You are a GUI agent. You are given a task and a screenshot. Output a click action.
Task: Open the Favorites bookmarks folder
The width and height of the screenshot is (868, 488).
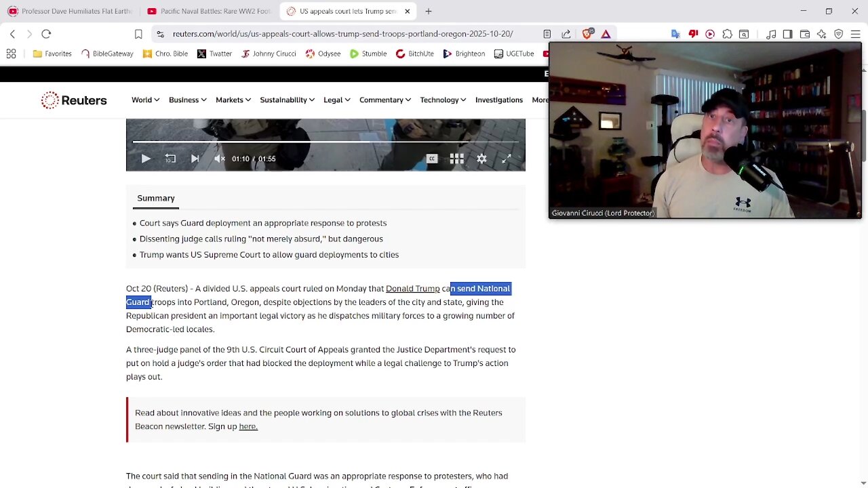pyautogui.click(x=52, y=54)
